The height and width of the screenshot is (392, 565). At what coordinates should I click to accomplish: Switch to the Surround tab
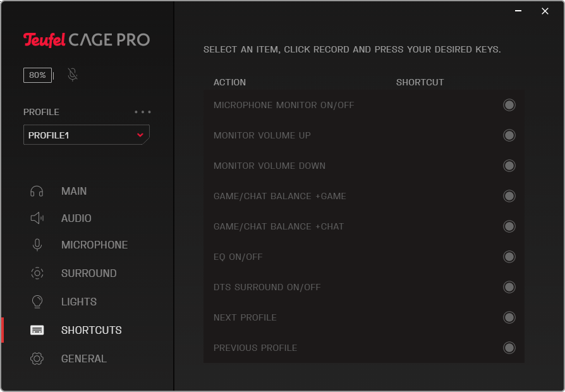click(x=88, y=273)
